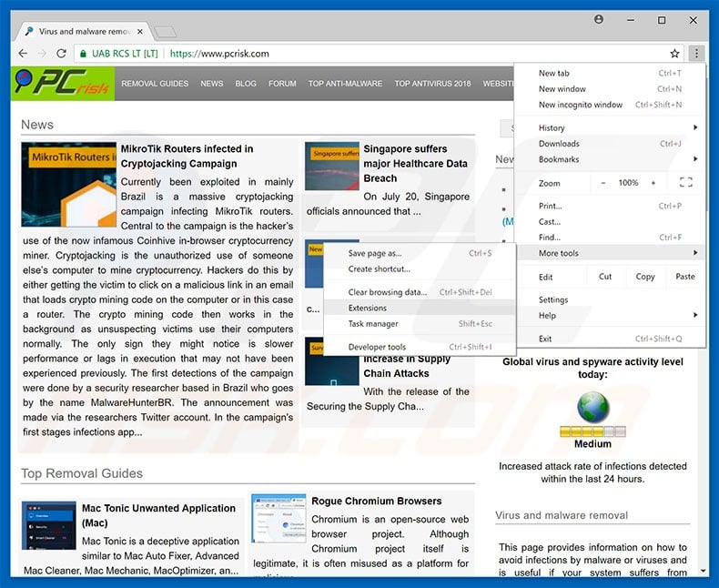Open New incognito window
This screenshot has height=588, width=719.
tap(610, 105)
